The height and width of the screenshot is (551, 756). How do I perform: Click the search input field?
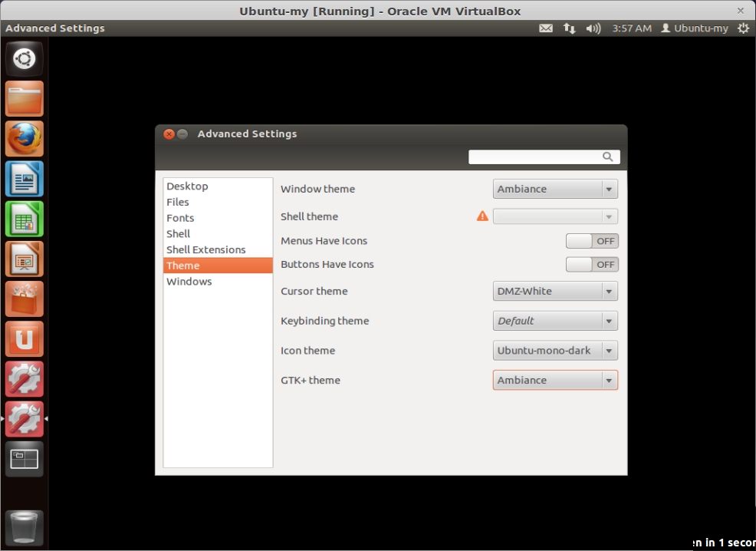pyautogui.click(x=544, y=157)
